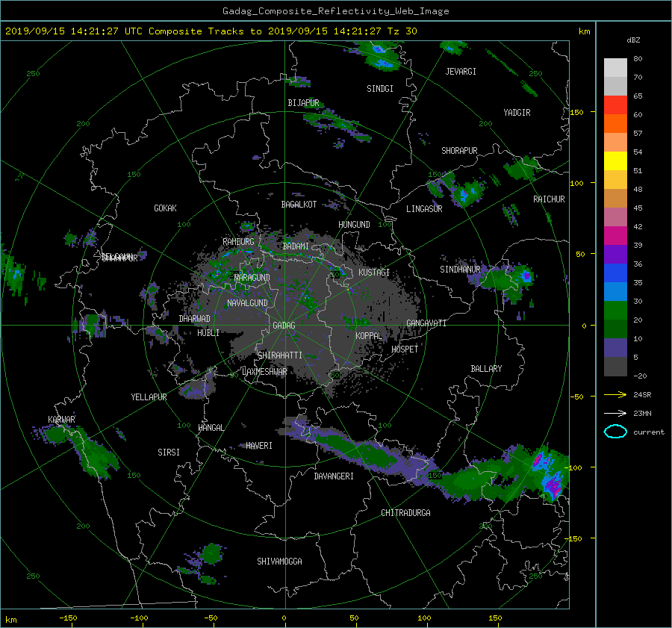Click the blue storm cell north of Sindgi

pyautogui.click(x=383, y=64)
